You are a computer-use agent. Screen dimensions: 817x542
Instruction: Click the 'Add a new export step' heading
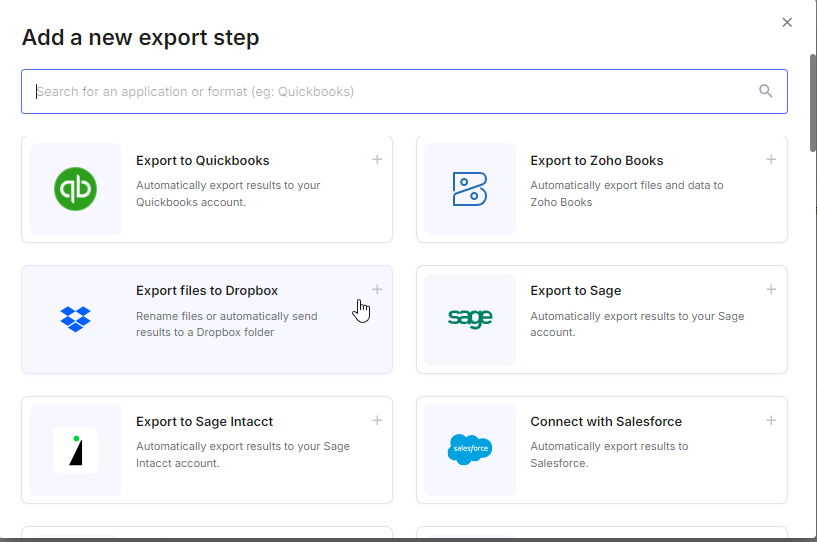pyautogui.click(x=140, y=38)
